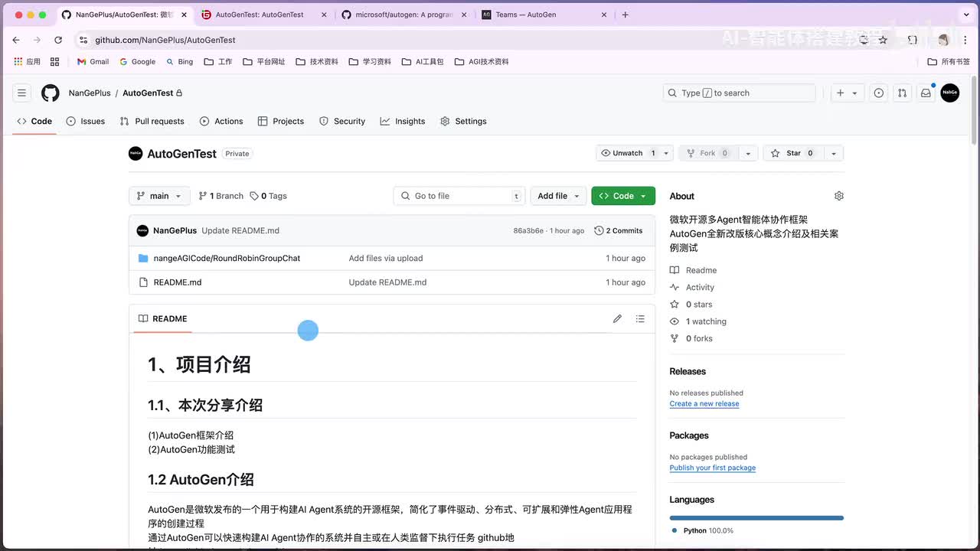Click the Unwatch button

628,153
